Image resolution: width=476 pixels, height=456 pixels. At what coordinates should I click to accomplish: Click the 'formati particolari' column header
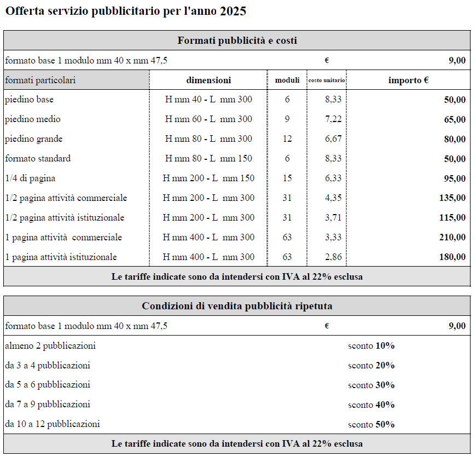click(40, 80)
